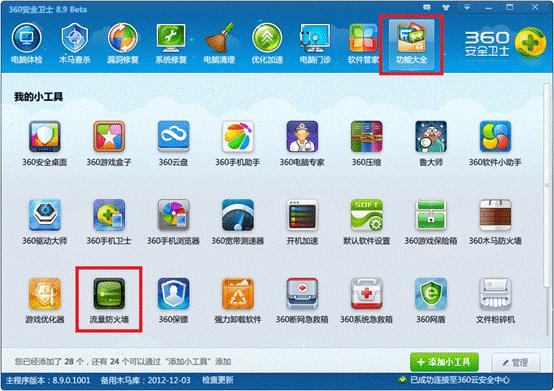
Task: Click the 管理 button
Action: point(515,362)
